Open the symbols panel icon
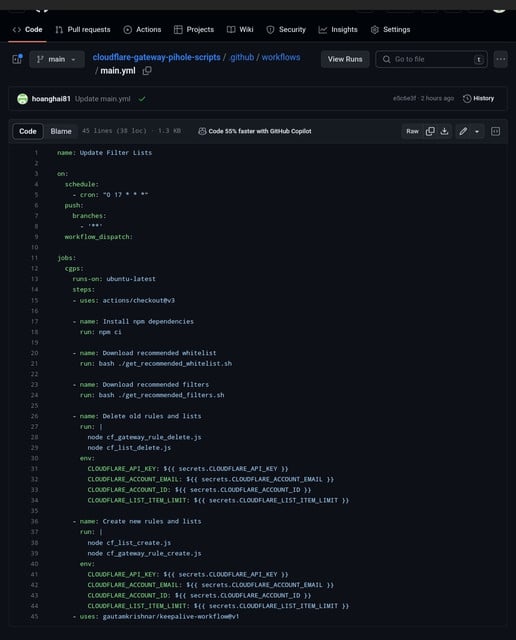This screenshot has height=640, width=516. coord(496,131)
